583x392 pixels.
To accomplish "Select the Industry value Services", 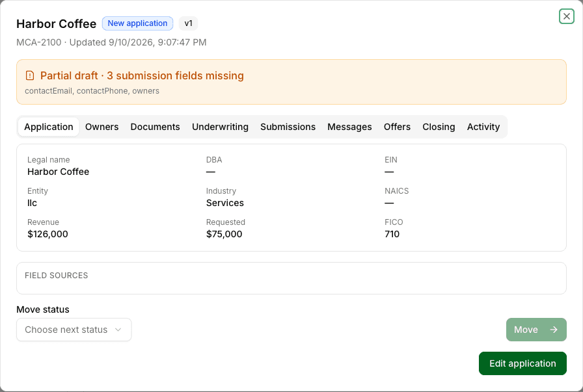I will click(225, 203).
